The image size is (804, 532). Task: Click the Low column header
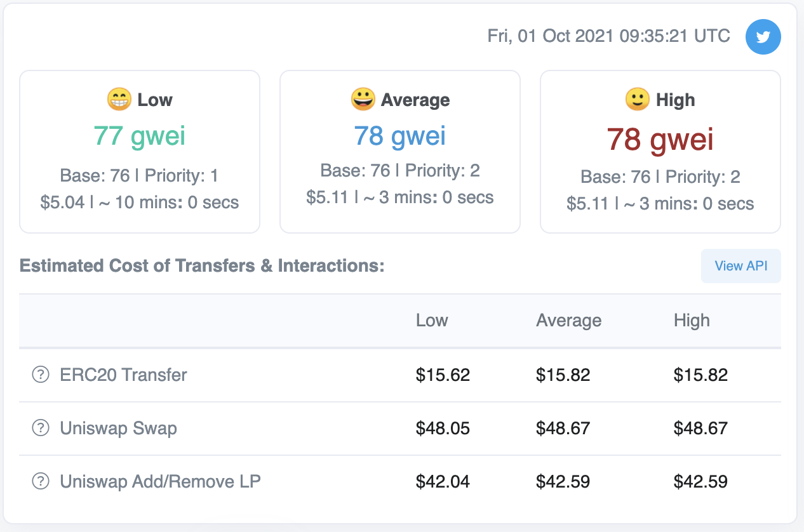point(432,321)
